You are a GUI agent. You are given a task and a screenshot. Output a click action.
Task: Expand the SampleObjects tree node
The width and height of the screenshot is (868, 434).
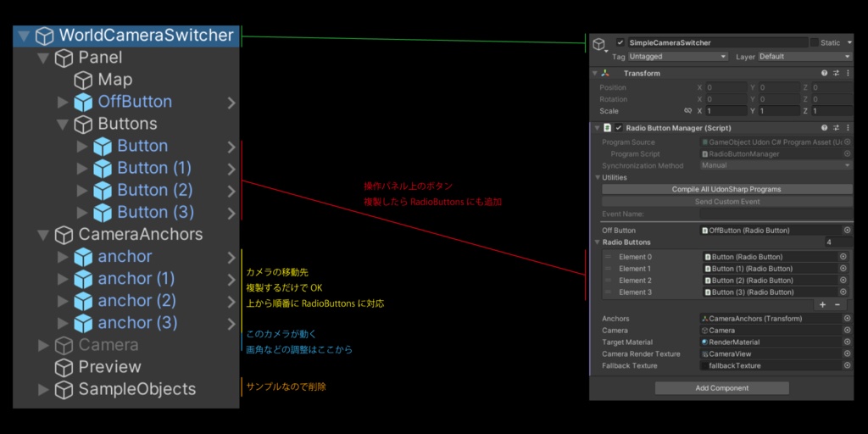43,390
